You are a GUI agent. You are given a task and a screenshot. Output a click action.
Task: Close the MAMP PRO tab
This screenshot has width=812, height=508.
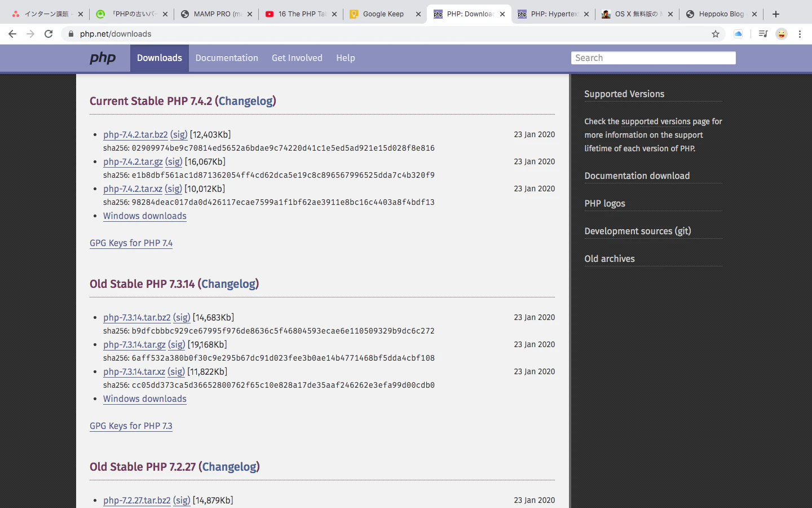[250, 14]
